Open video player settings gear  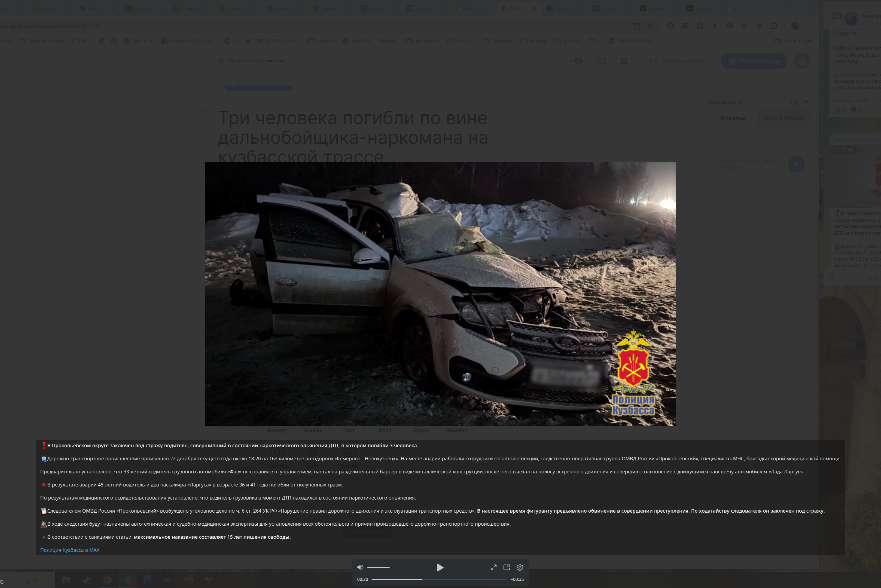520,567
